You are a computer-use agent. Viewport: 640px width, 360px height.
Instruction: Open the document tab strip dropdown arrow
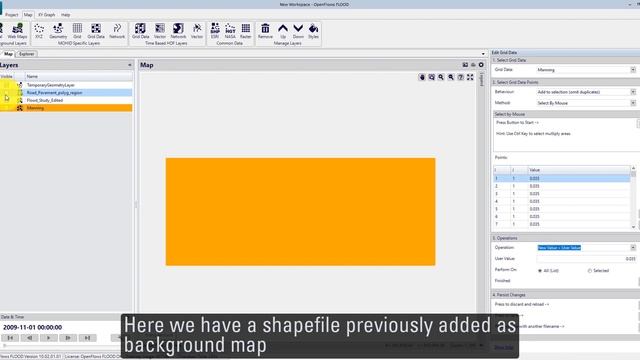483,54
